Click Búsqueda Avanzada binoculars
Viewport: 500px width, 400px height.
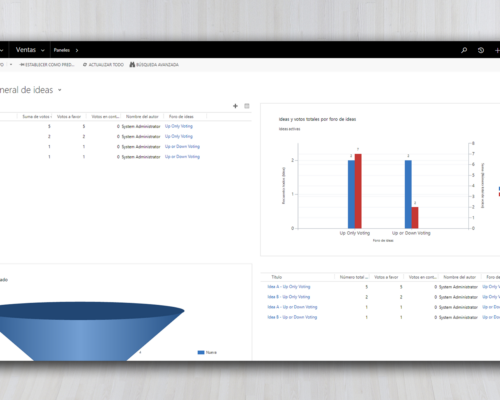154,65
